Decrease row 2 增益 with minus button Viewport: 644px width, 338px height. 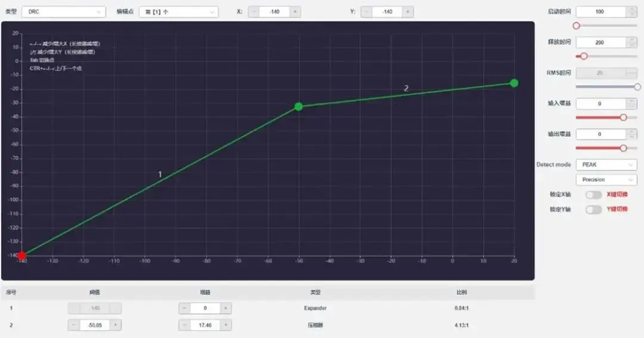184,325
